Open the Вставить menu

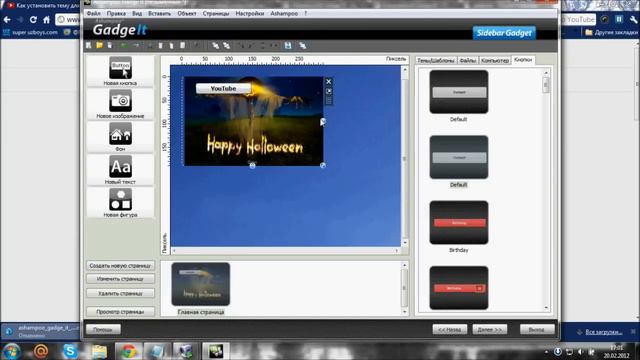[x=159, y=13]
